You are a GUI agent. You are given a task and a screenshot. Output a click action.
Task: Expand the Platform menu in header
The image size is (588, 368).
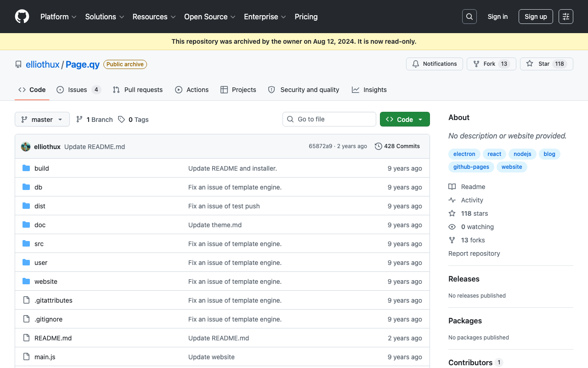[x=58, y=17]
